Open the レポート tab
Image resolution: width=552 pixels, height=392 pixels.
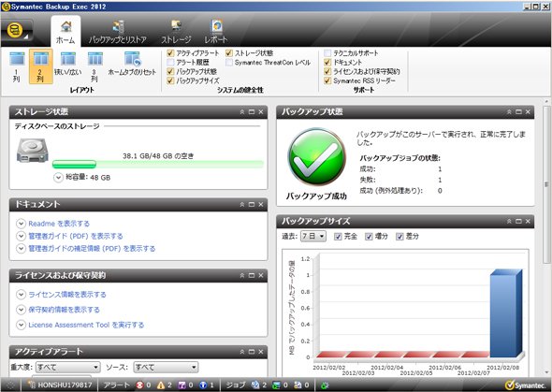216,31
